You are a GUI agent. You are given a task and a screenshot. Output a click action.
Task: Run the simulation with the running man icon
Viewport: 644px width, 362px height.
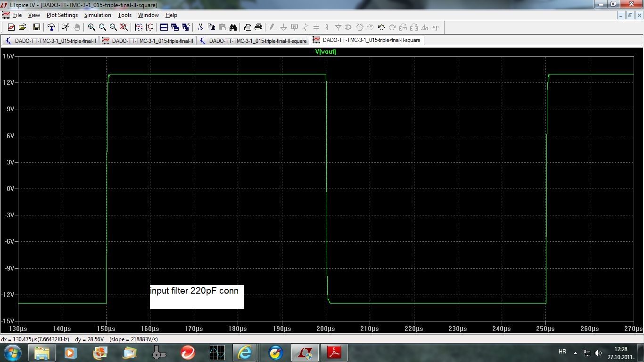tap(66, 27)
